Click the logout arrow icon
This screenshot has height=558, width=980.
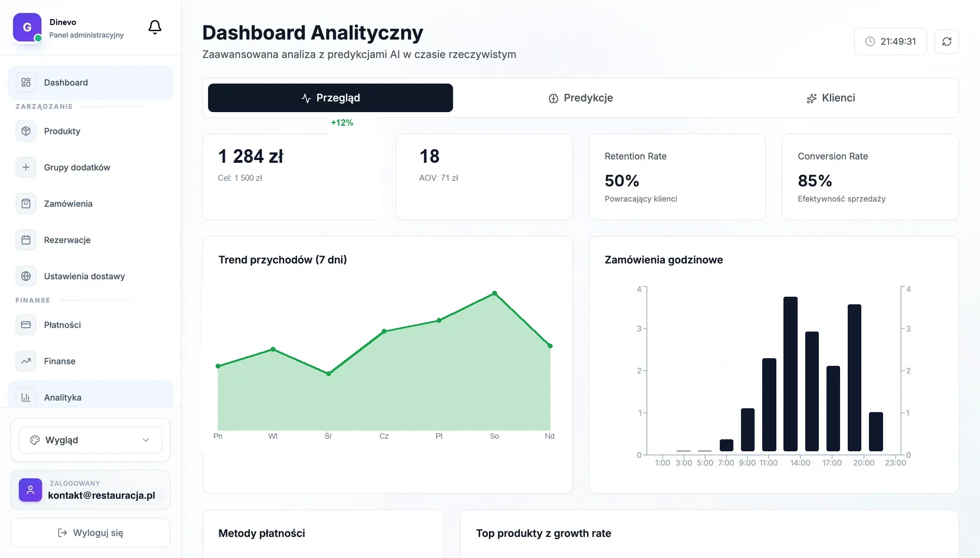pyautogui.click(x=63, y=532)
